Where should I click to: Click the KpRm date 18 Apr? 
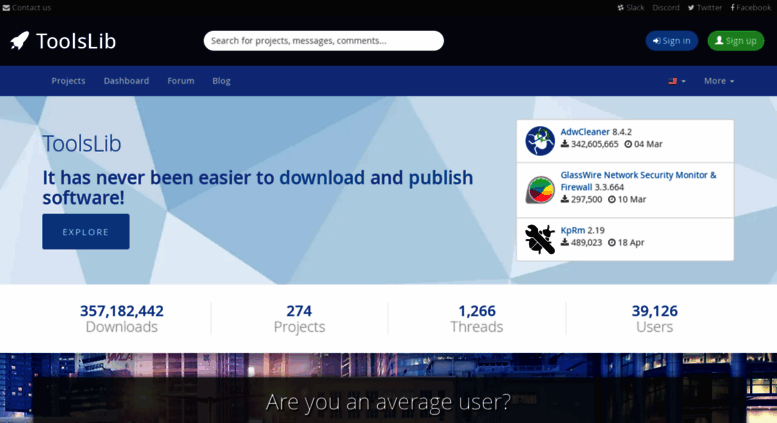pos(626,242)
